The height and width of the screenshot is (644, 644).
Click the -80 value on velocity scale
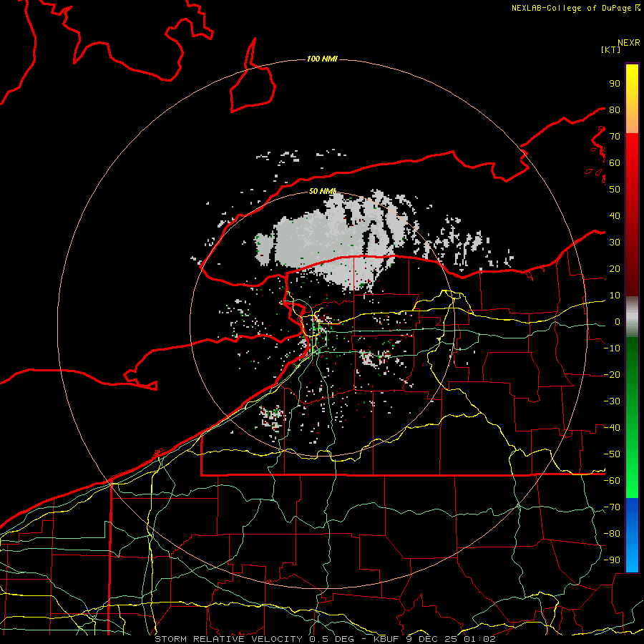(x=612, y=534)
